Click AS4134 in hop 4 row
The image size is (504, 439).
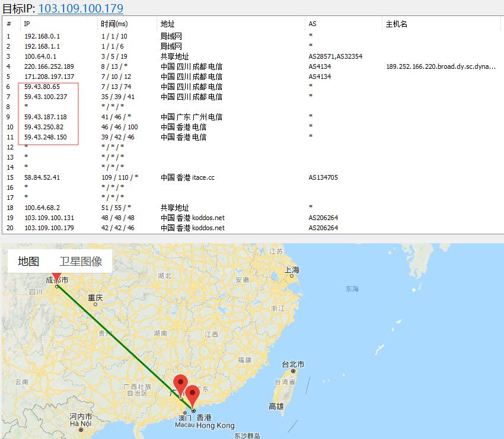click(x=320, y=66)
